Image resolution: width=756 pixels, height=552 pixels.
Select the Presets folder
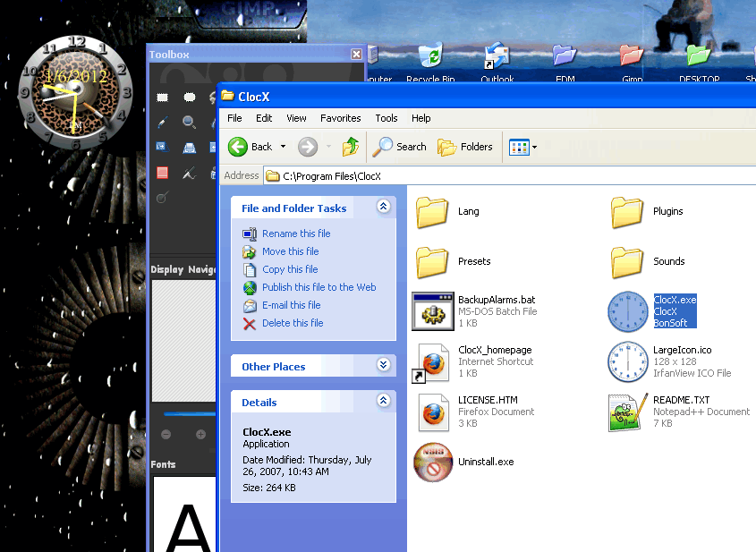pos(432,262)
